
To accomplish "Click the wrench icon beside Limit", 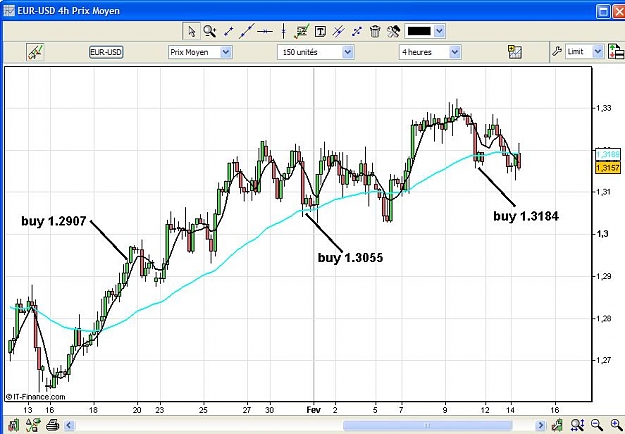I will pyautogui.click(x=557, y=51).
